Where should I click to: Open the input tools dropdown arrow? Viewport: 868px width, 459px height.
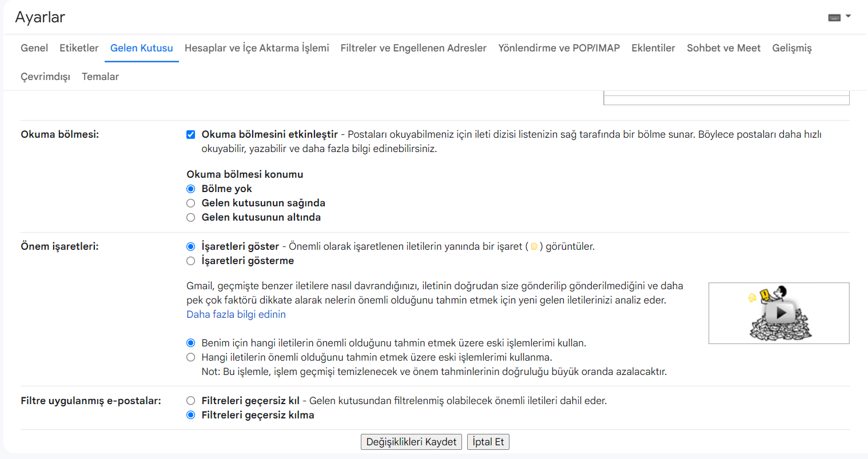(x=849, y=17)
